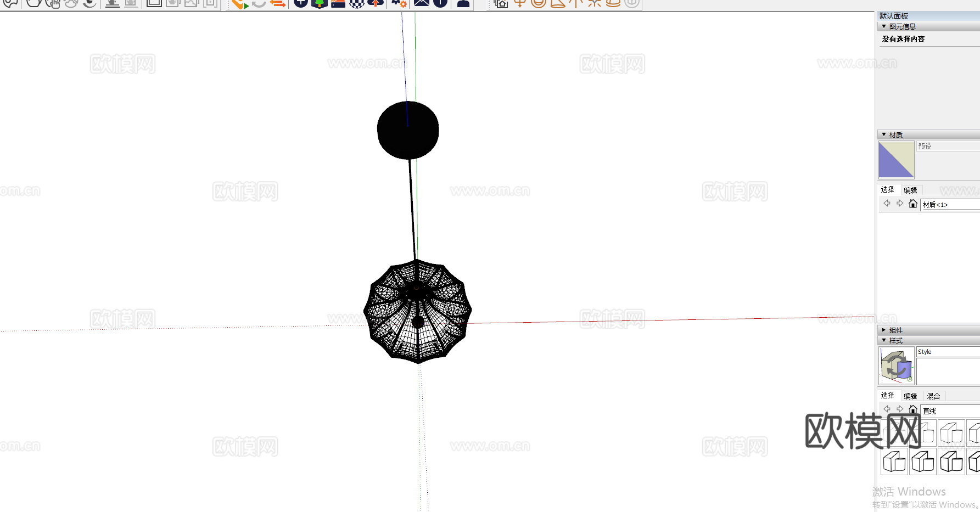This screenshot has height=512, width=980.
Task: Click the stacked house pages icon
Action: [x=501, y=3]
